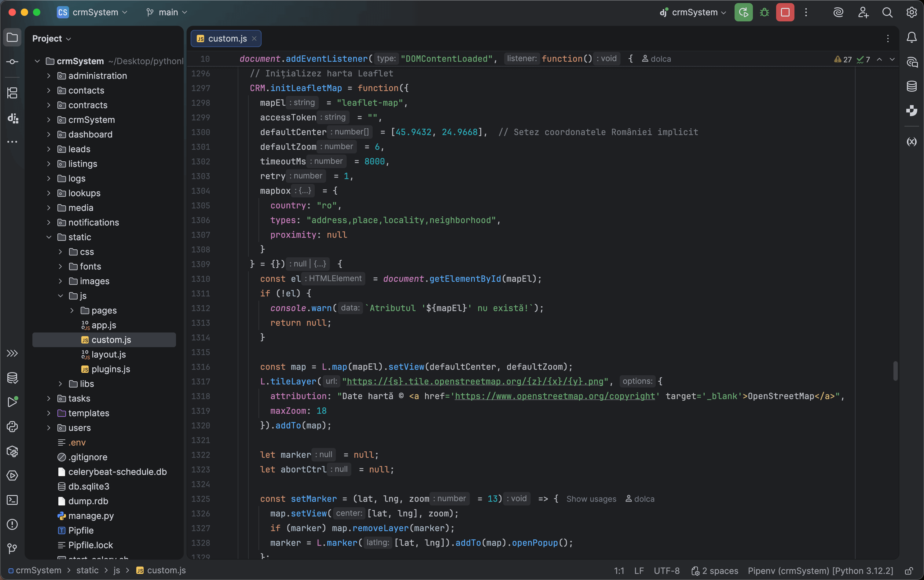924x580 pixels.
Task: Toggle the file writable lock in status bar
Action: point(909,571)
